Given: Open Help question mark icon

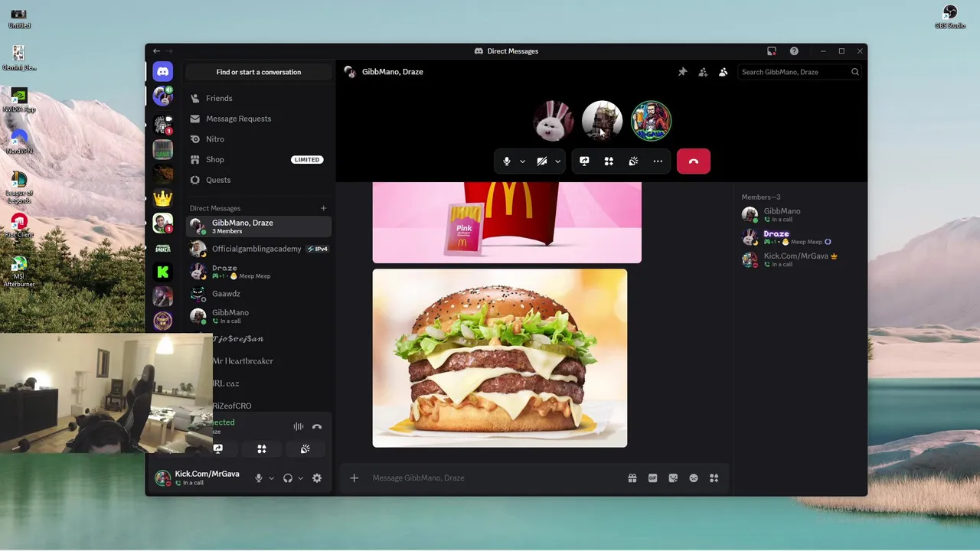Looking at the screenshot, I should 794,51.
